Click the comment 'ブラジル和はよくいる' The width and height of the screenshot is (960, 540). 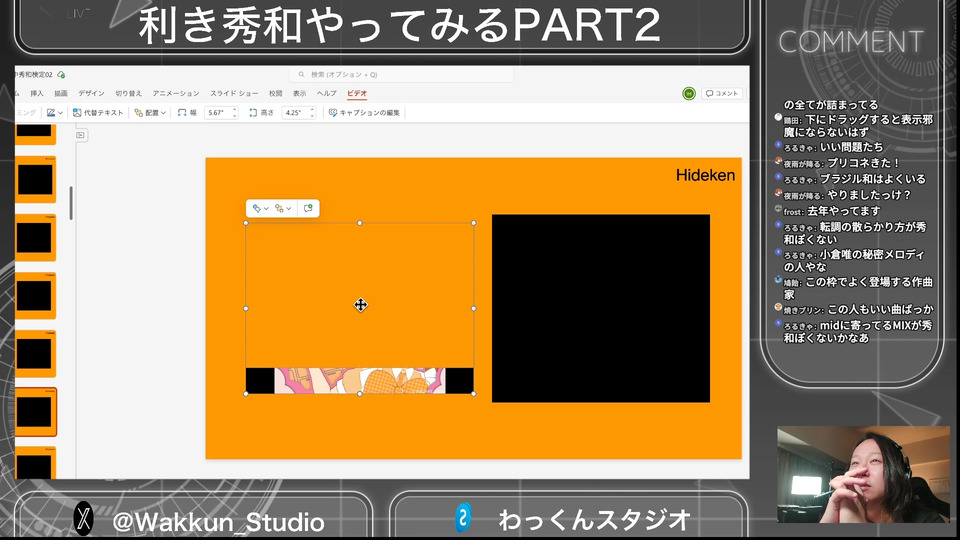click(x=873, y=179)
